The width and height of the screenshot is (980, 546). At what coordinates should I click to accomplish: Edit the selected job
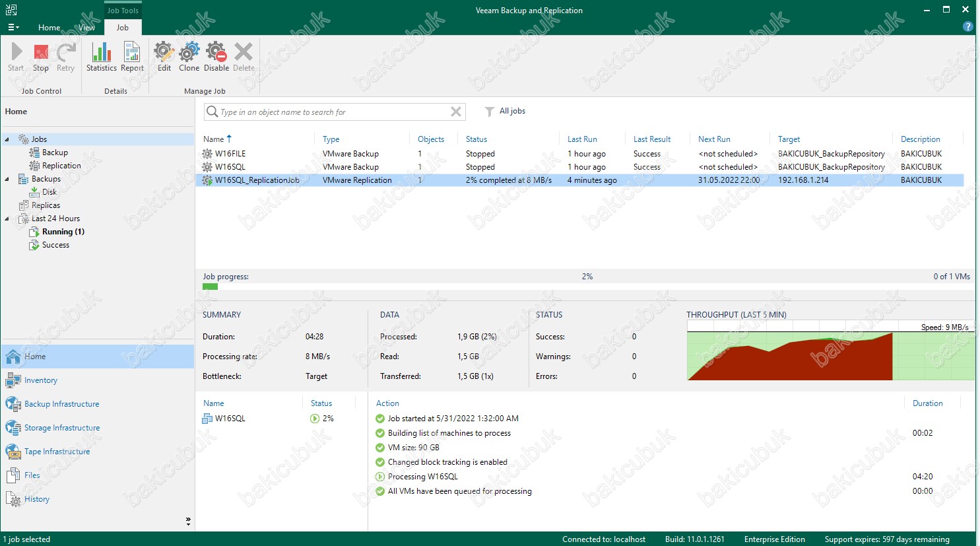[164, 57]
